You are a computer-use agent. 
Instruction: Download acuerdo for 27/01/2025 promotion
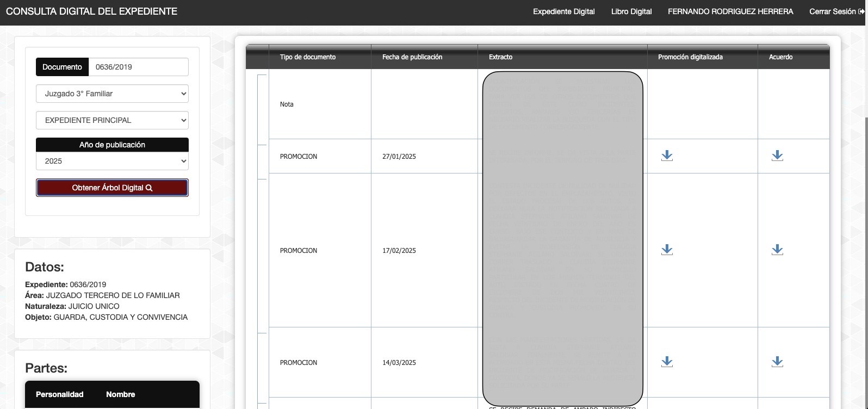777,156
